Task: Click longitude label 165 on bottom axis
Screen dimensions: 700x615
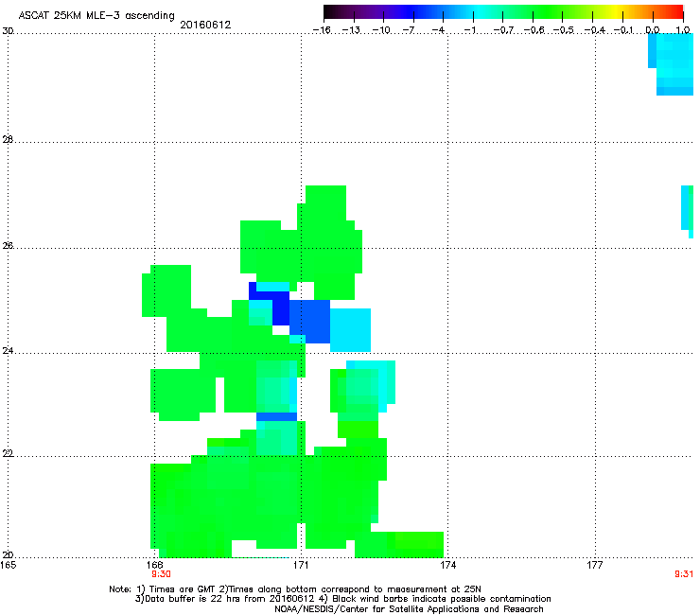Action: pyautogui.click(x=8, y=565)
